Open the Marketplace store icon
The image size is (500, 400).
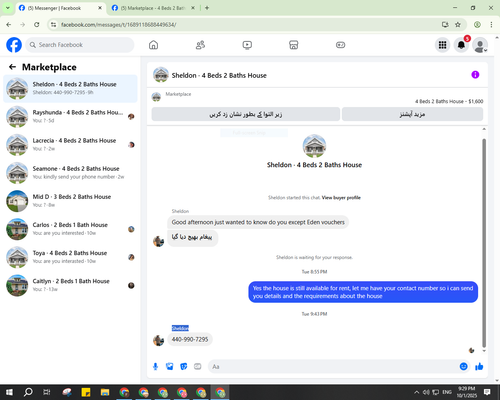[x=293, y=45]
